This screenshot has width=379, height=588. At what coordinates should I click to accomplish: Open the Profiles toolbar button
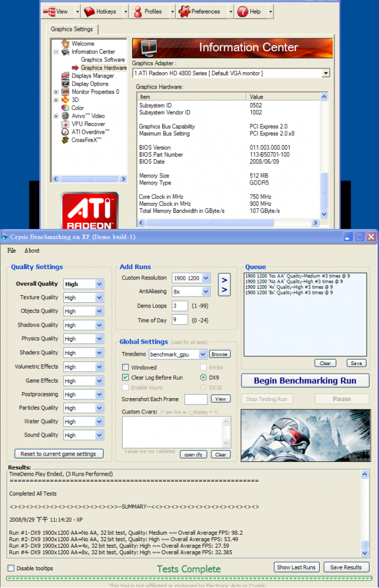149,12
